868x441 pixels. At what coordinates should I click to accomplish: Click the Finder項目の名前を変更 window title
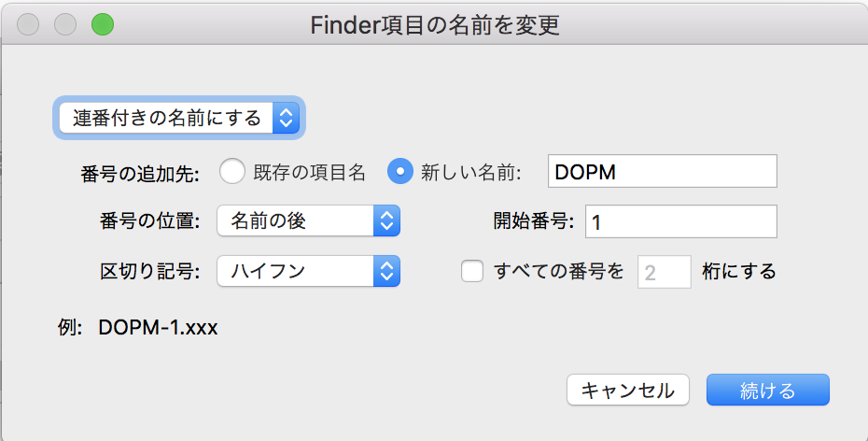pos(435,25)
